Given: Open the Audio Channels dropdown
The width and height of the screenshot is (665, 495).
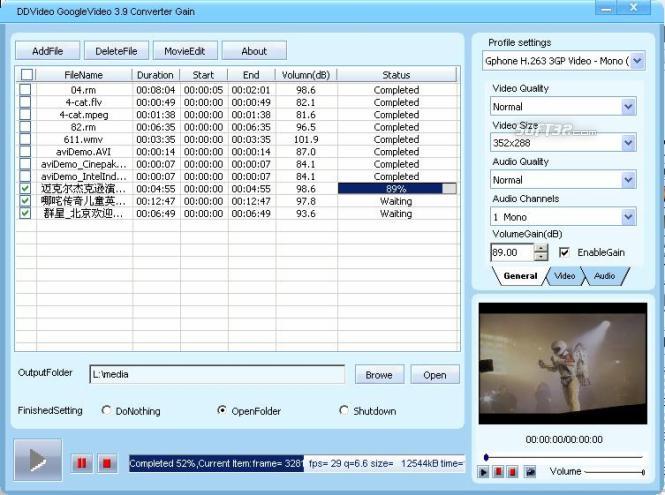Looking at the screenshot, I should [x=629, y=217].
